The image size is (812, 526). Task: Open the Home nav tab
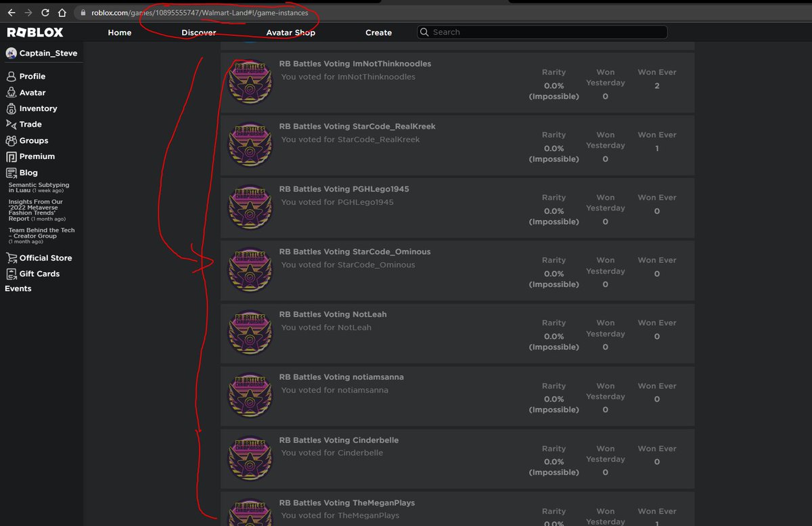click(120, 32)
